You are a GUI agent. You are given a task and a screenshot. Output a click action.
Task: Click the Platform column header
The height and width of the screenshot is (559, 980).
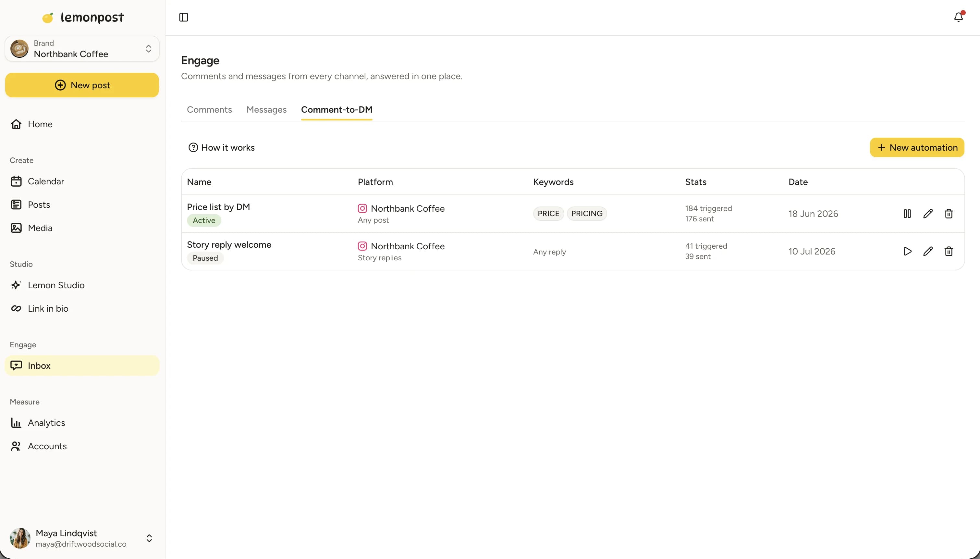pyautogui.click(x=375, y=182)
